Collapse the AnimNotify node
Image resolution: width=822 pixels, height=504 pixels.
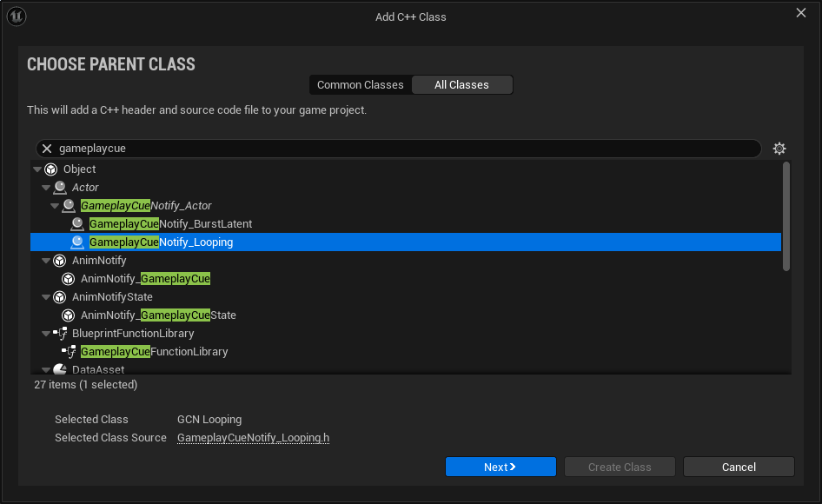[45, 260]
